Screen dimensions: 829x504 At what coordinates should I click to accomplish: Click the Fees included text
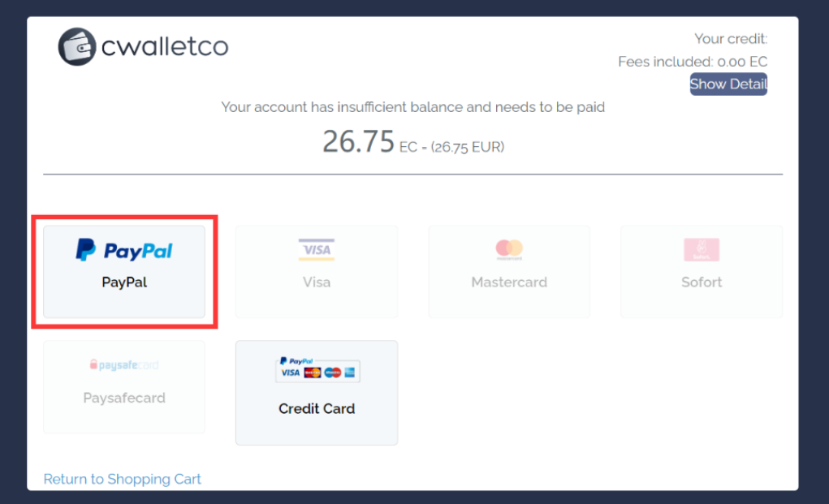(x=693, y=62)
